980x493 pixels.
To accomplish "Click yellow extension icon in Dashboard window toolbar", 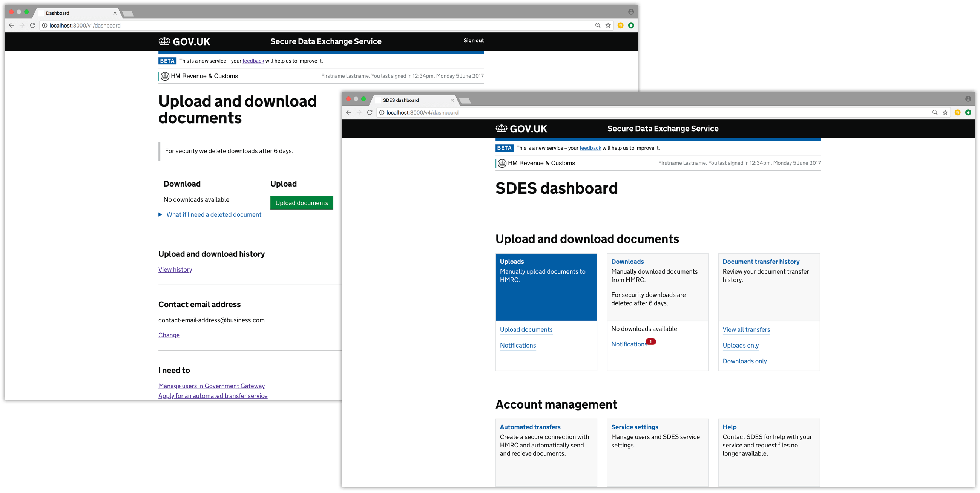I will tap(621, 26).
